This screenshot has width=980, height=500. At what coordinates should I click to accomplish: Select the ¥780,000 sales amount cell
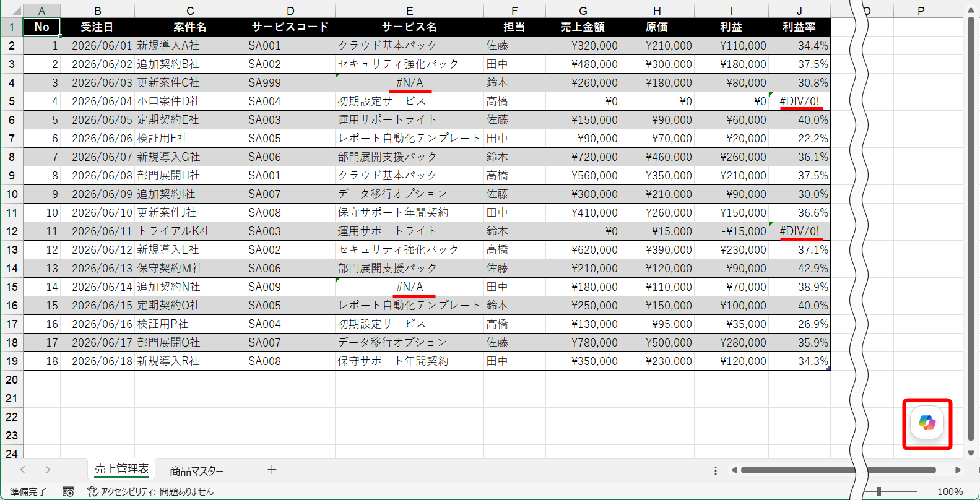(583, 342)
